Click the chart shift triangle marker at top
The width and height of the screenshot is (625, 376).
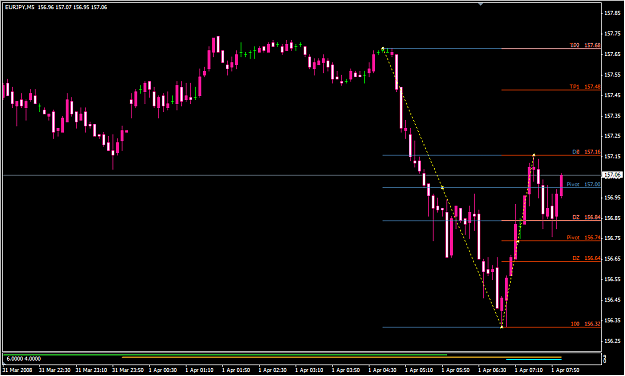tap(480, 4)
